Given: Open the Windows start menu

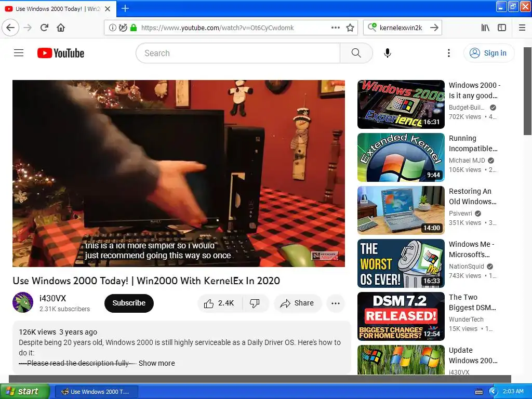Looking at the screenshot, I should tap(24, 391).
